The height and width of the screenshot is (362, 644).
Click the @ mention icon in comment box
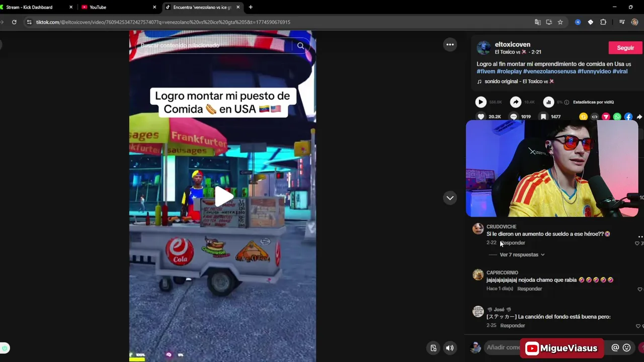pyautogui.click(x=615, y=347)
